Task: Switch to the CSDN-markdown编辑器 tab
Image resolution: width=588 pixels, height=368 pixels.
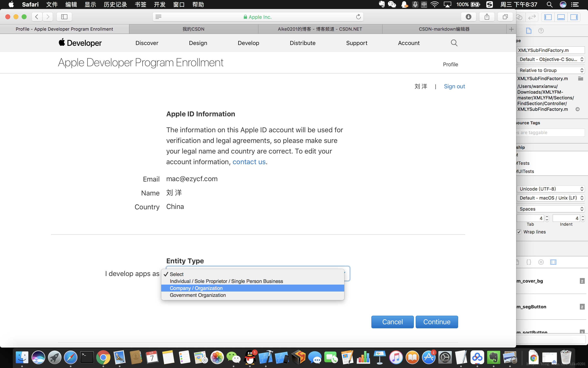Action: coord(444,29)
